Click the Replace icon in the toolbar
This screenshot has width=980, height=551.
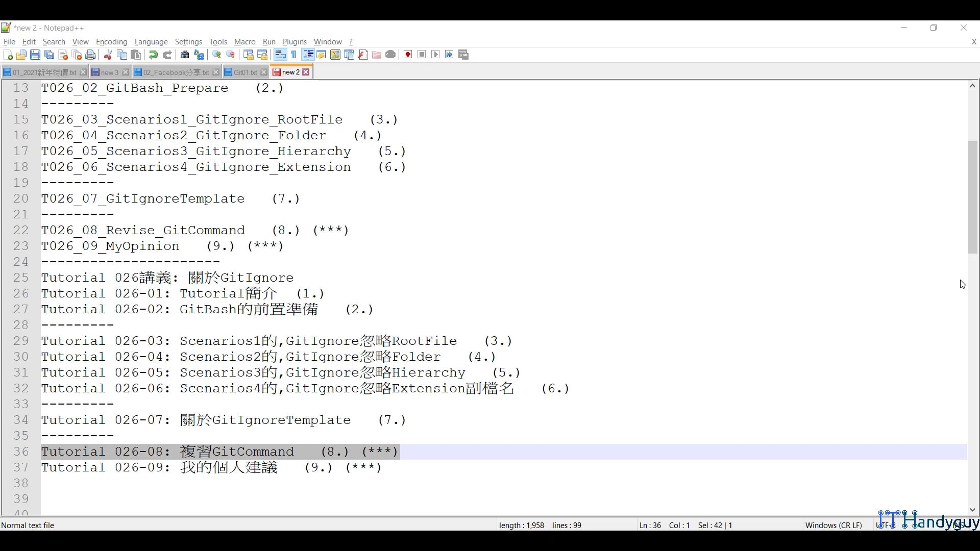click(x=199, y=55)
